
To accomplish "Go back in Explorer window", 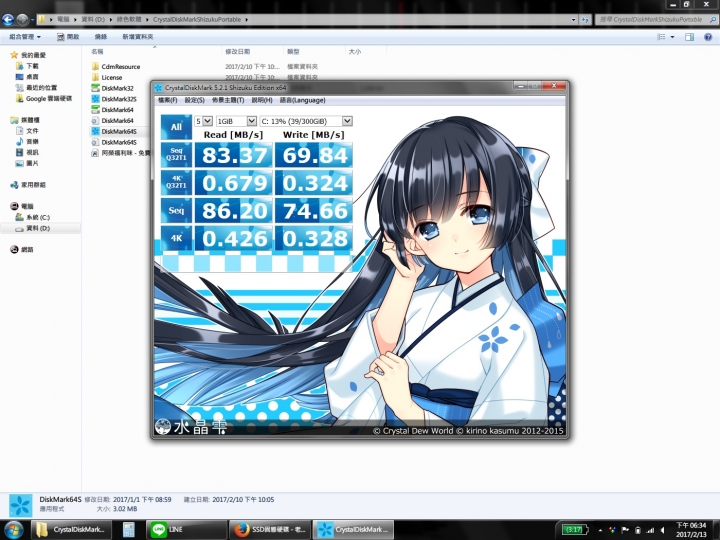I will tap(8, 20).
